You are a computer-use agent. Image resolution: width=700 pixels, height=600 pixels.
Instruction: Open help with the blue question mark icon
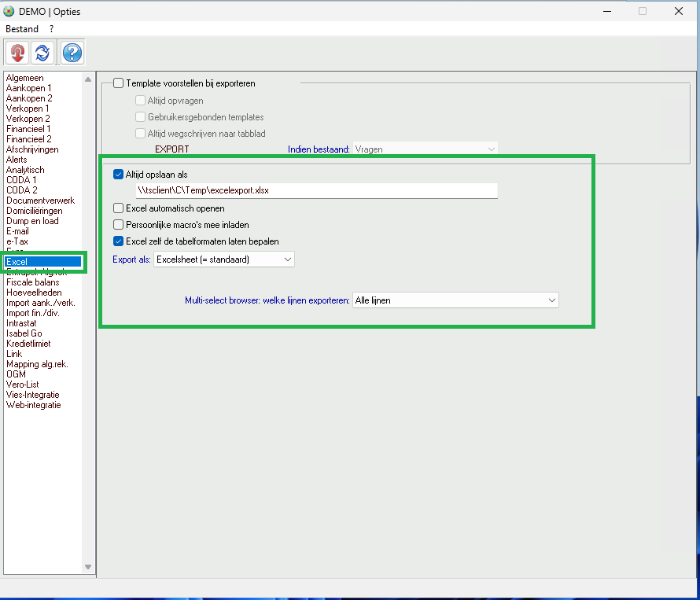coord(72,53)
